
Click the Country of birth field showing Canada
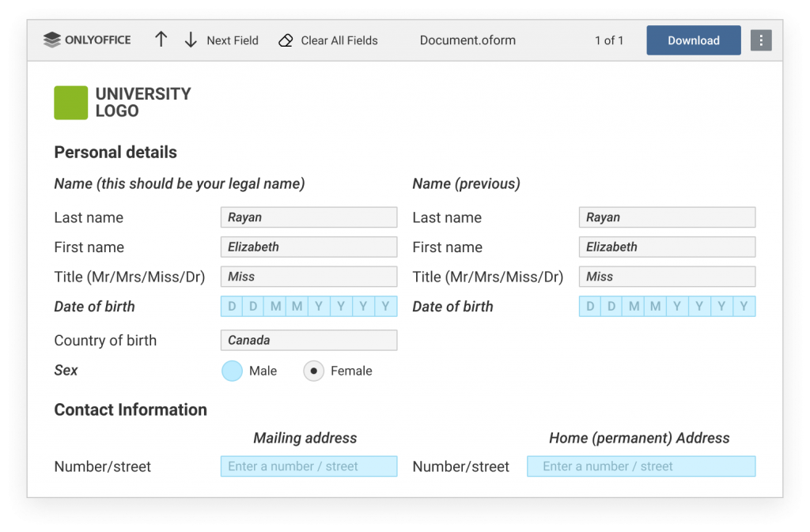coord(308,340)
